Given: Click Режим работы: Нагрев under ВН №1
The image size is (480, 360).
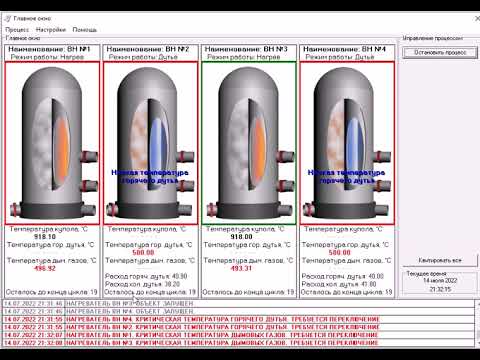Looking at the screenshot, I should [x=47, y=57].
